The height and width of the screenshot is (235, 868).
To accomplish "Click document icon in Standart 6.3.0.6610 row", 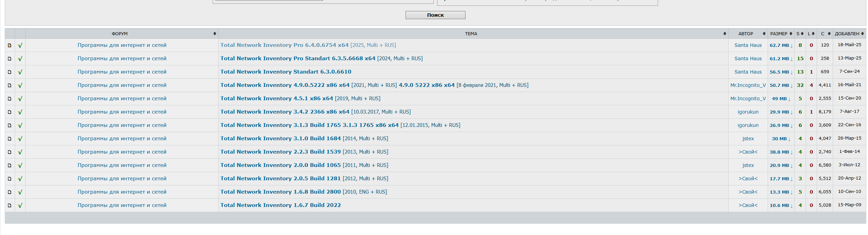I will click(10, 72).
